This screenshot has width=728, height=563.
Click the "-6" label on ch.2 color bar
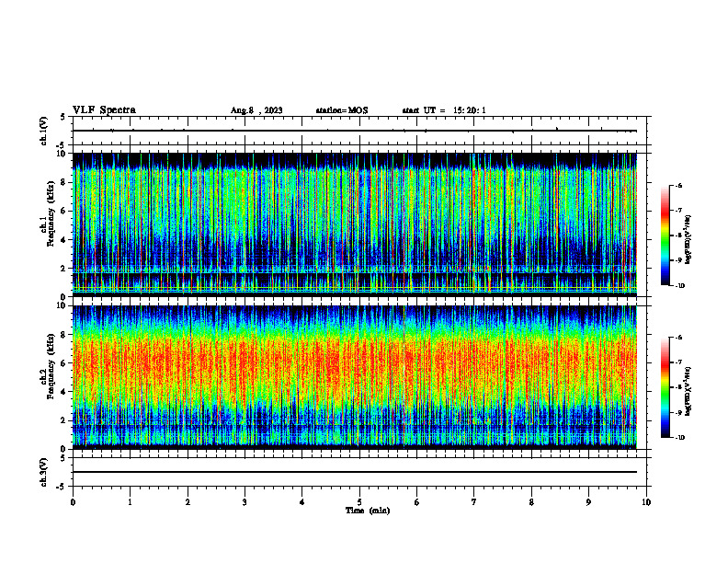[x=678, y=338]
